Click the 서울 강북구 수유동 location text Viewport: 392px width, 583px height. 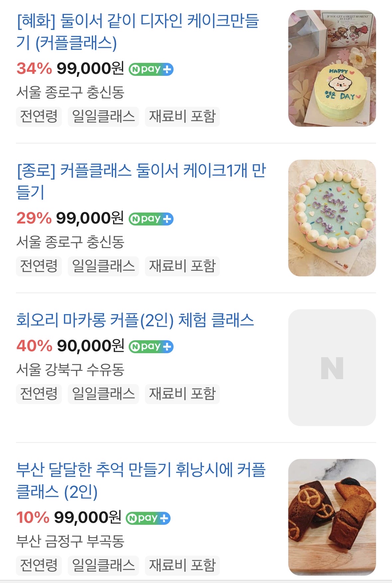[x=70, y=370]
